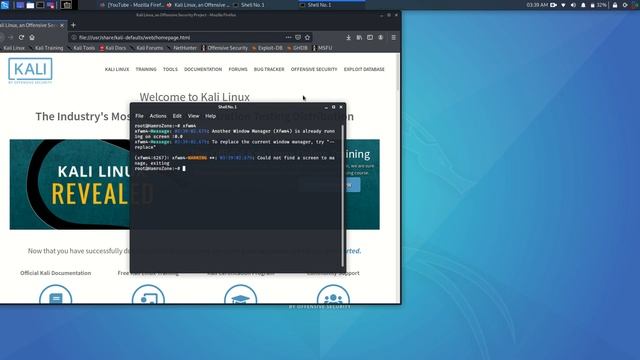Open Firefox library icon
Screen dimensions: 640x360
click(x=359, y=37)
